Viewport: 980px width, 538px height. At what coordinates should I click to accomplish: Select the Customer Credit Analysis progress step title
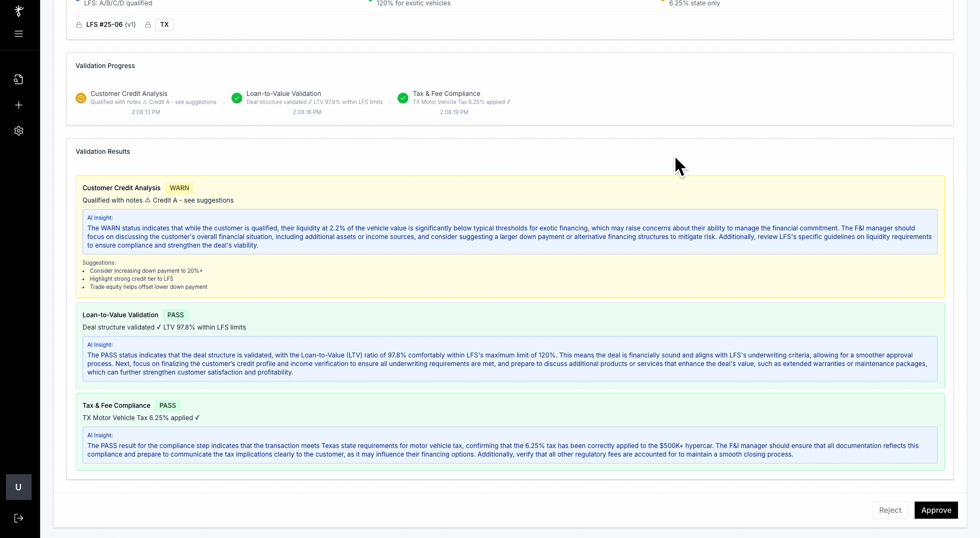click(129, 94)
